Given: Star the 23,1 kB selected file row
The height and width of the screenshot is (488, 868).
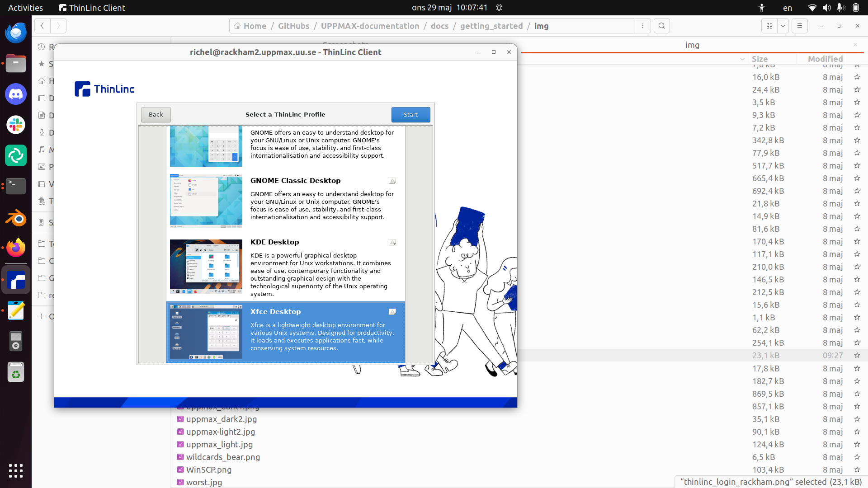Looking at the screenshot, I should (857, 356).
